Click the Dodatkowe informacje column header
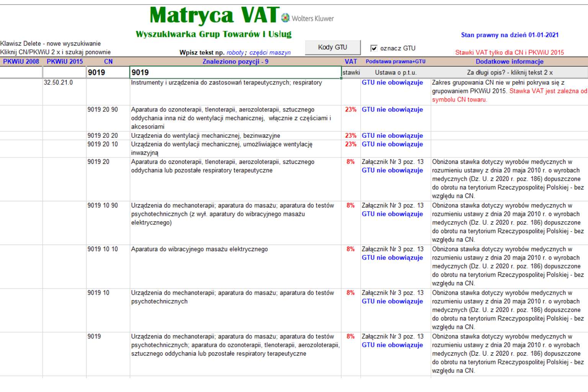The image size is (588, 392). (x=509, y=62)
